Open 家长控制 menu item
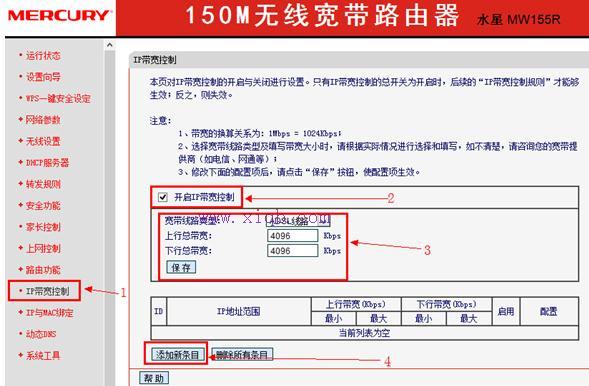 [43, 227]
